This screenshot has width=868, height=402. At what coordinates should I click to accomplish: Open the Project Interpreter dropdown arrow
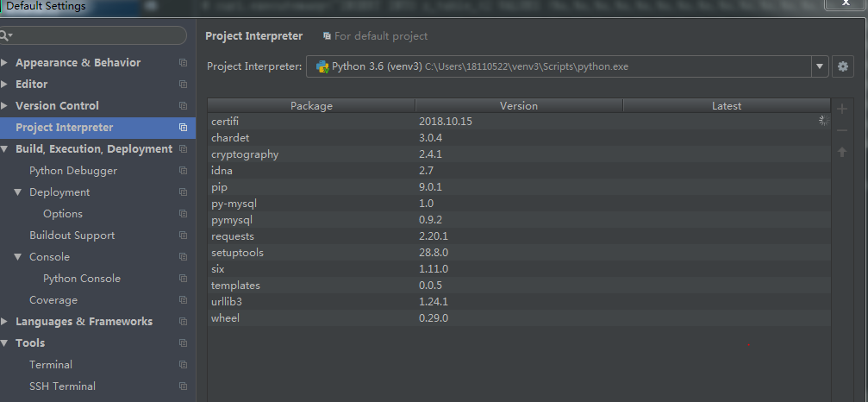tap(820, 66)
